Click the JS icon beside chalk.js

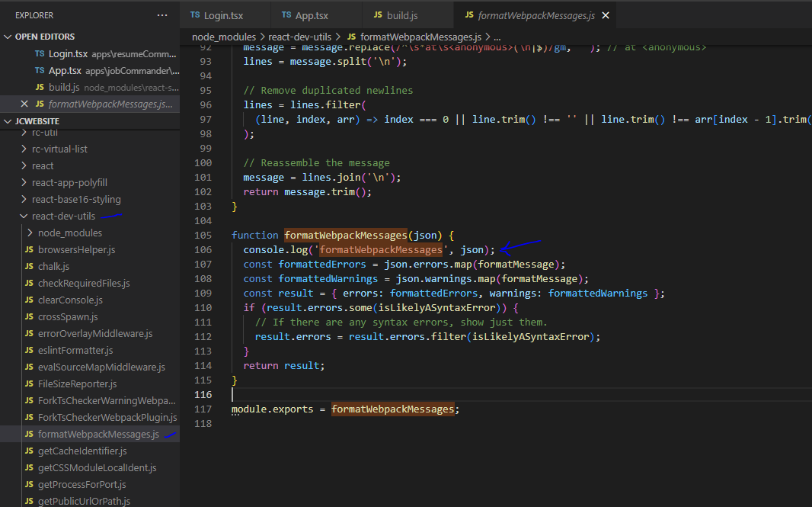[x=30, y=266]
